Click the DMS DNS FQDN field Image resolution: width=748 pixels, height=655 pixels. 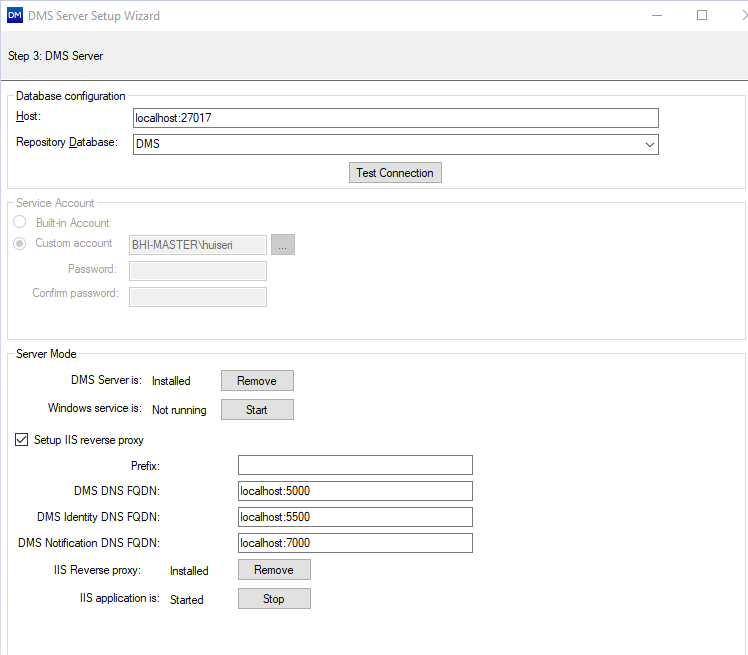tap(355, 491)
